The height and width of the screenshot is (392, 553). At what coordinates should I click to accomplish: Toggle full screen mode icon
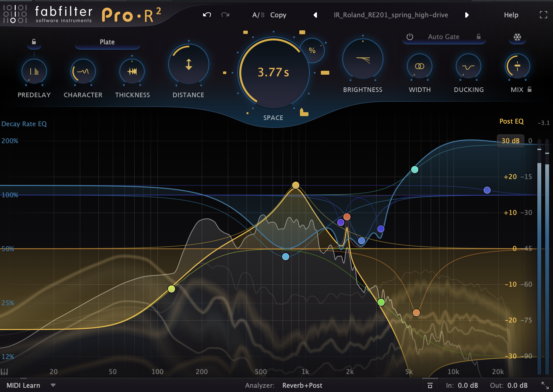click(544, 15)
